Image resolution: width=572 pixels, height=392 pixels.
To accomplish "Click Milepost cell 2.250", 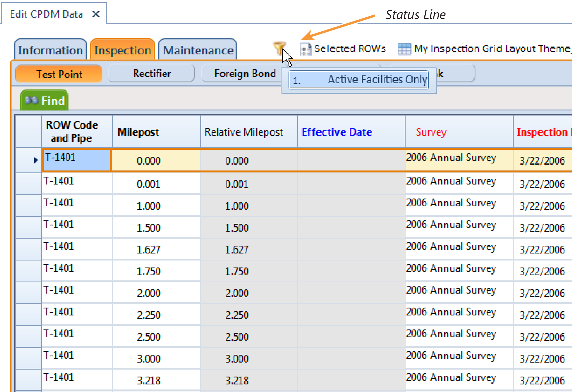I will tap(156, 315).
